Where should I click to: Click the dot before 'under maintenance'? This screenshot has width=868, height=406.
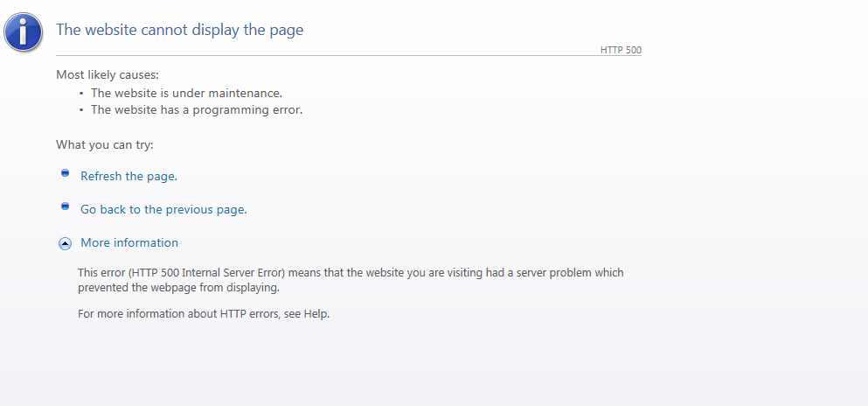[x=81, y=93]
